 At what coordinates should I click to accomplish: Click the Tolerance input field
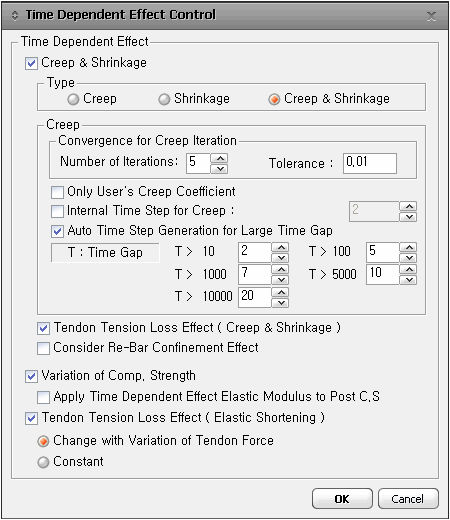pyautogui.click(x=370, y=163)
